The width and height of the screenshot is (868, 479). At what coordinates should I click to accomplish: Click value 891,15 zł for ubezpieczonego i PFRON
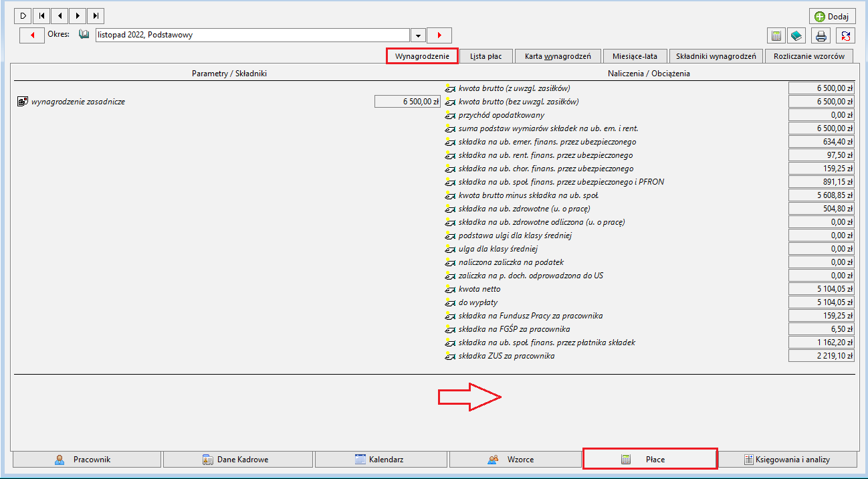821,182
